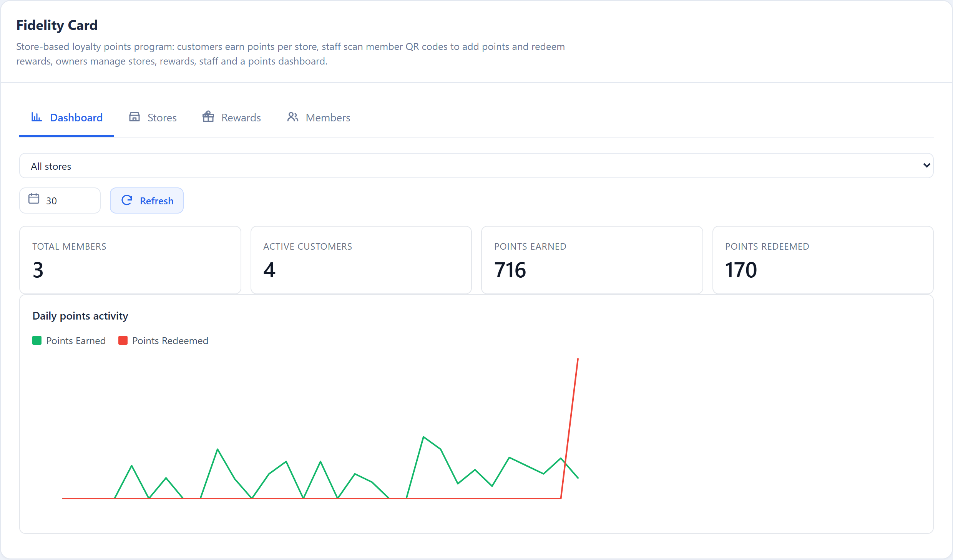Click the Points Redeemed legend label
The image size is (953, 560).
pyautogui.click(x=170, y=341)
